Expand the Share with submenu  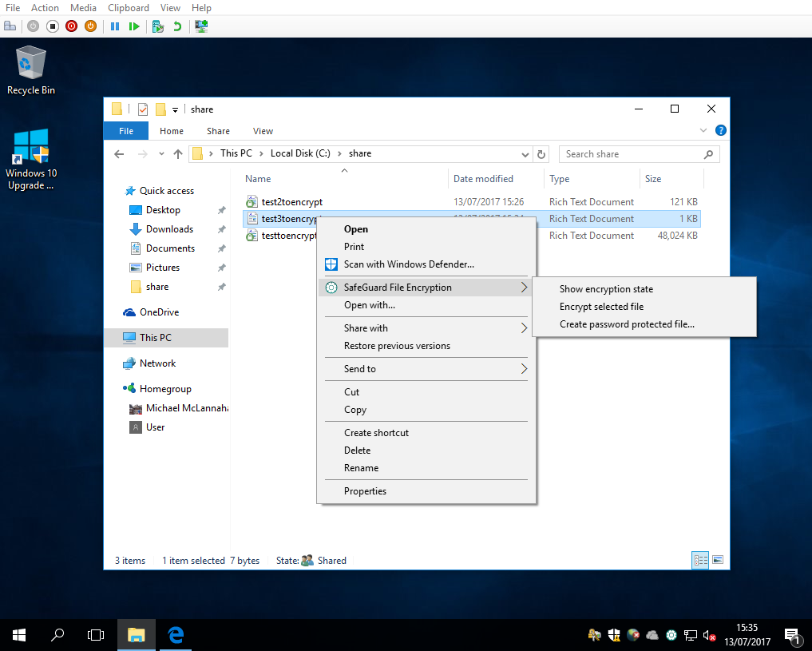pyautogui.click(x=426, y=328)
